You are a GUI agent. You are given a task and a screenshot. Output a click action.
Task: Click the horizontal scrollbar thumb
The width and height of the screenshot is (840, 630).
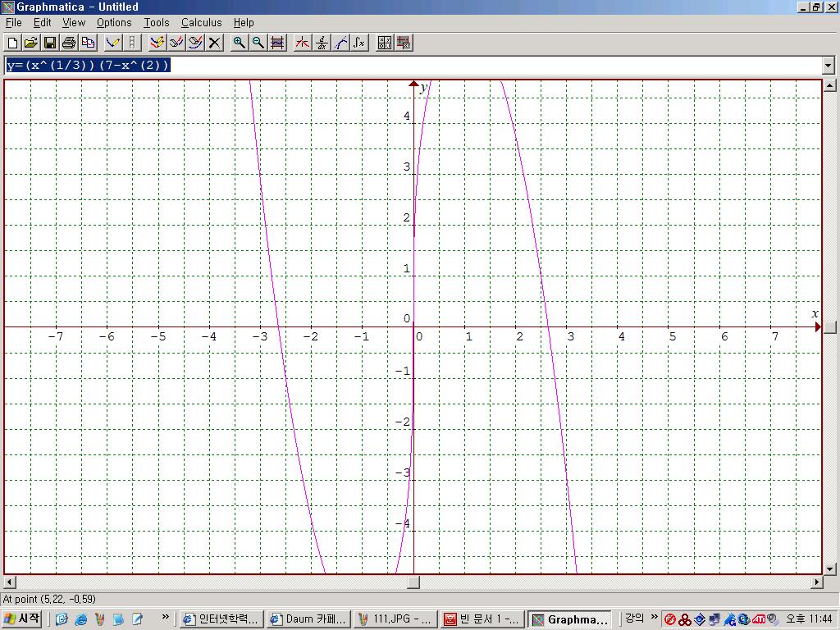click(x=413, y=582)
